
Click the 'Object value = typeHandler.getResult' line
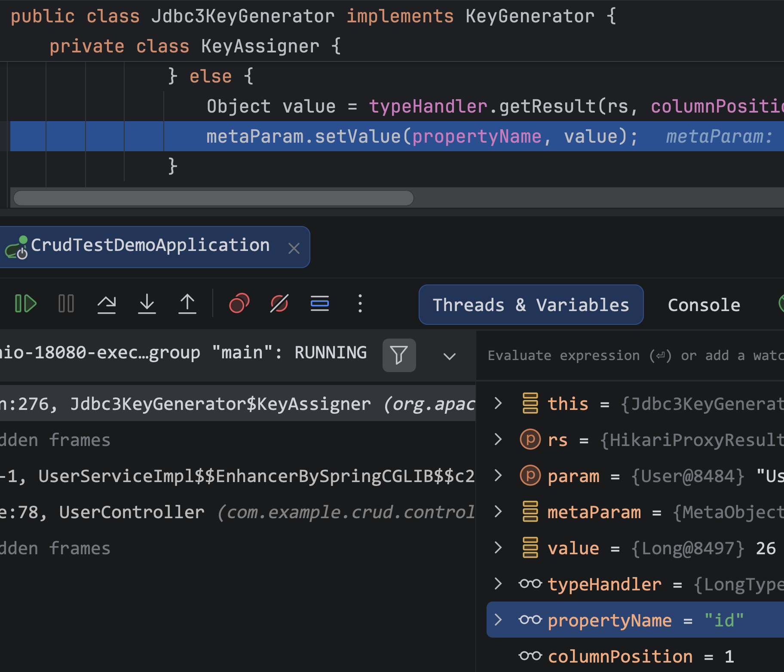(x=494, y=106)
